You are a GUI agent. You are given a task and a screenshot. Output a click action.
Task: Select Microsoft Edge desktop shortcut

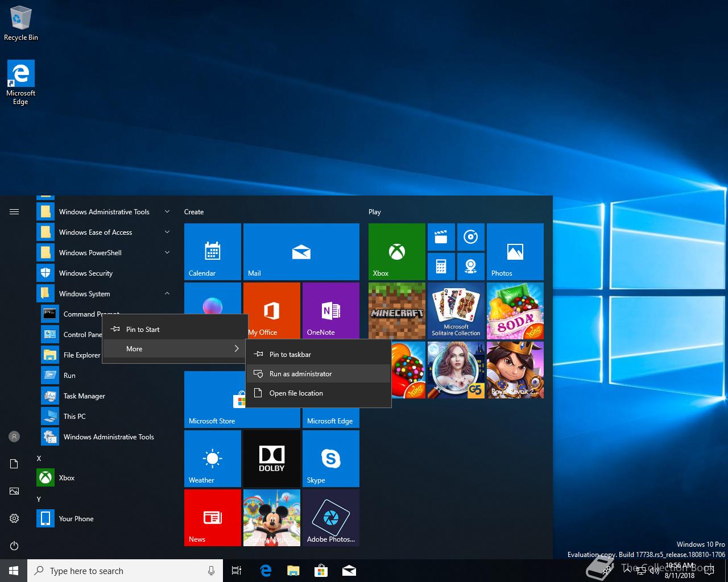tap(21, 82)
